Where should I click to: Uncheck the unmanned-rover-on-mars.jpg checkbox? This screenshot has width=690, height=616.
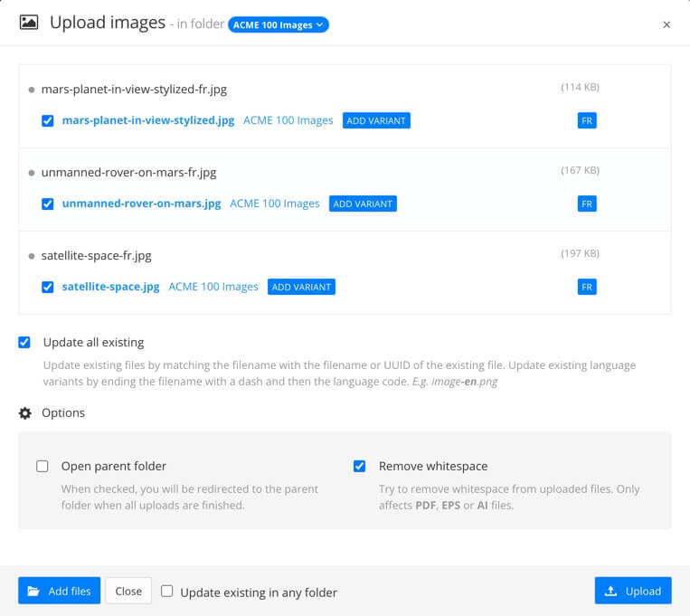[48, 204]
